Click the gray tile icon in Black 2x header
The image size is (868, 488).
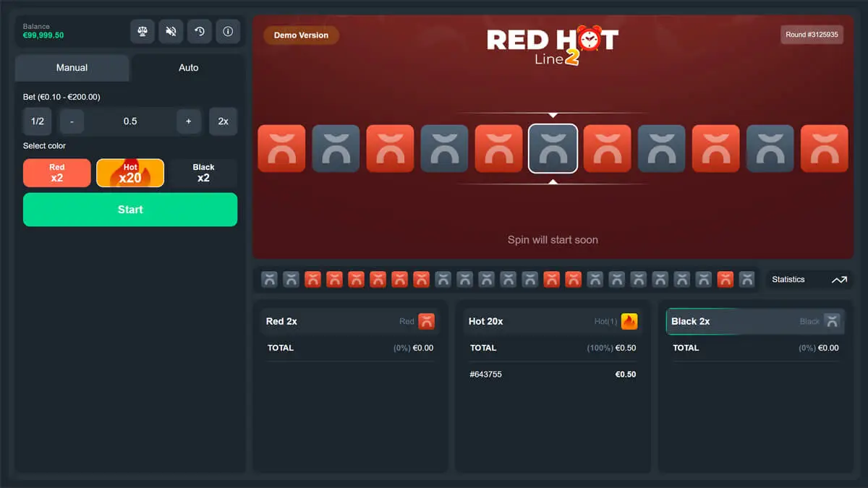click(830, 321)
